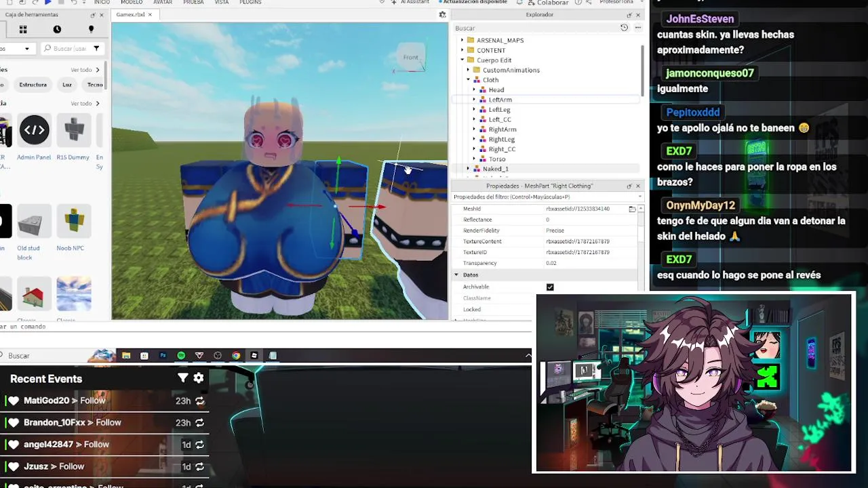Viewport: 868px width, 488px height.
Task: Open Explorer more options ellipsis
Action: tap(638, 28)
